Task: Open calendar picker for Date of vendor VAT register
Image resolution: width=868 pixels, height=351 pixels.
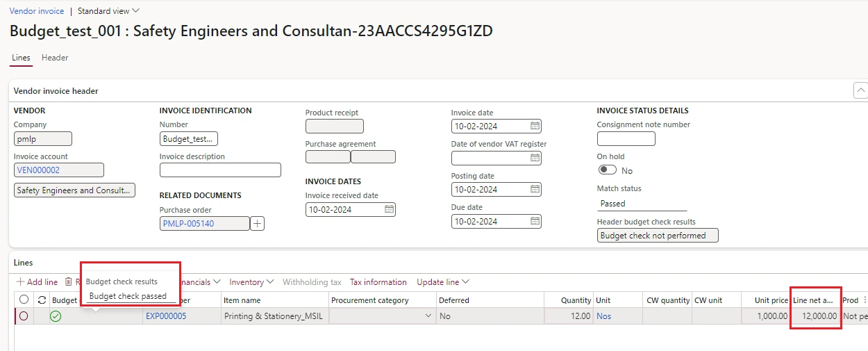Action: click(535, 158)
